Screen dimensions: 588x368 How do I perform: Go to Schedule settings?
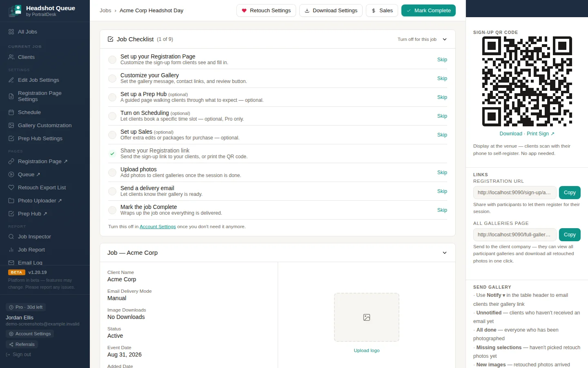pos(45,112)
